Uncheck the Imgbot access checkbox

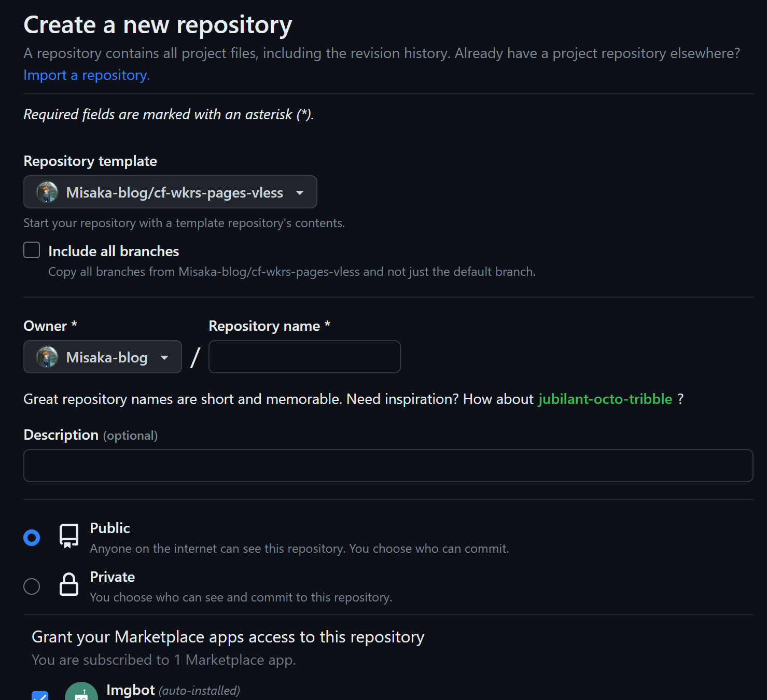click(40, 696)
